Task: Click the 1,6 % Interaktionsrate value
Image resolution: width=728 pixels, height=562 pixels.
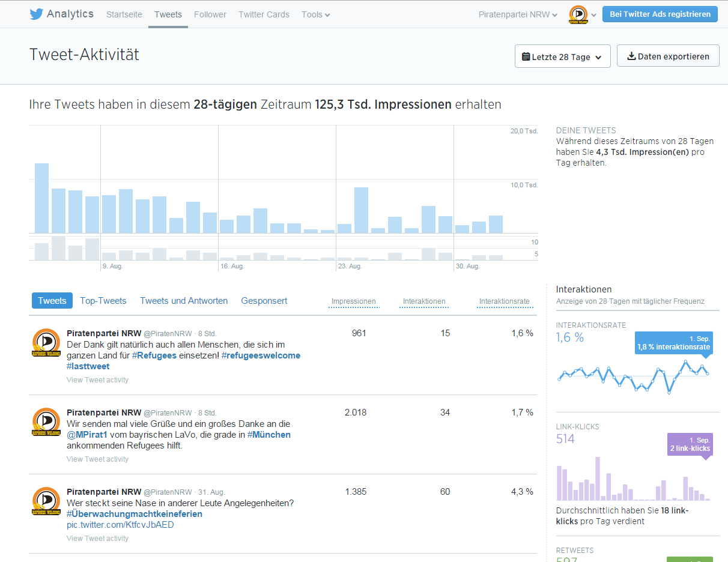Action: (x=570, y=337)
